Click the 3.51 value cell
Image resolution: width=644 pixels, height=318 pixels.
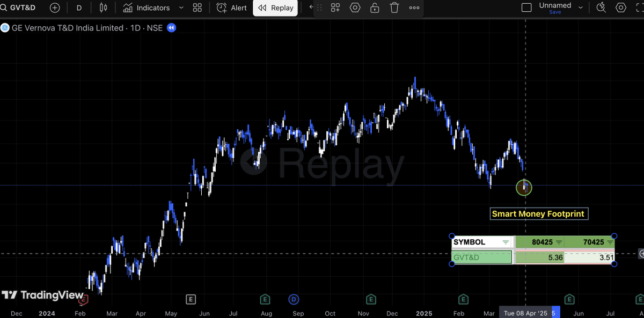click(x=590, y=257)
